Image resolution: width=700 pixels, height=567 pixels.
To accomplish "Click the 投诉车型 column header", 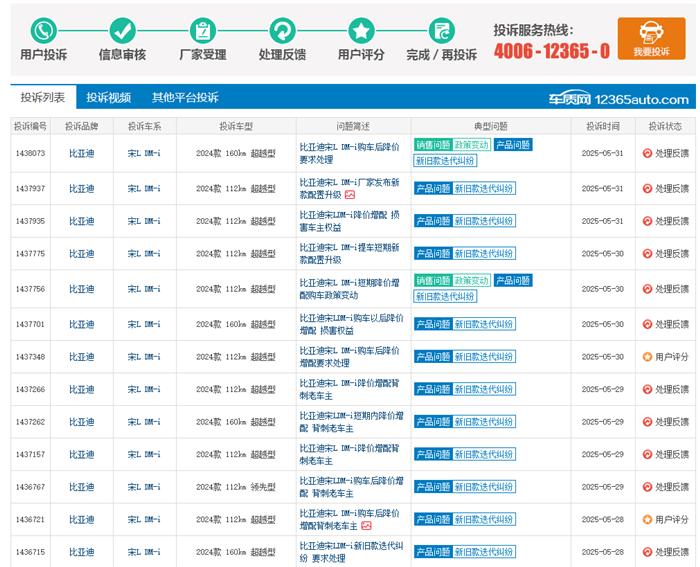I will pyautogui.click(x=236, y=126).
